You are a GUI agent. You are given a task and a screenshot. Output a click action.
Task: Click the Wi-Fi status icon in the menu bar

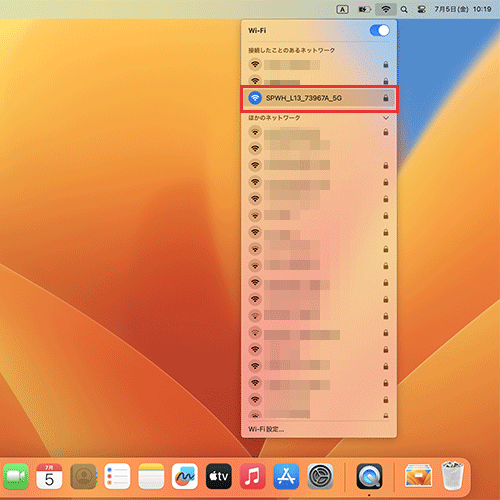coord(386,9)
